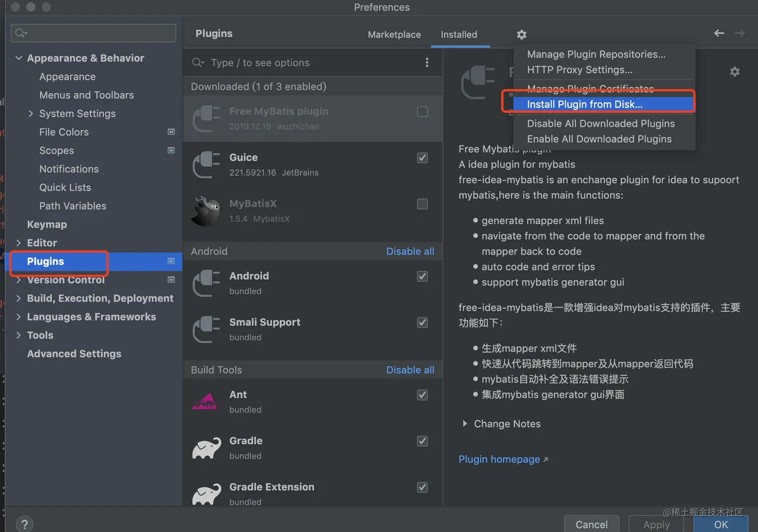
Task: Focus the plugin search field
Action: coord(306,62)
